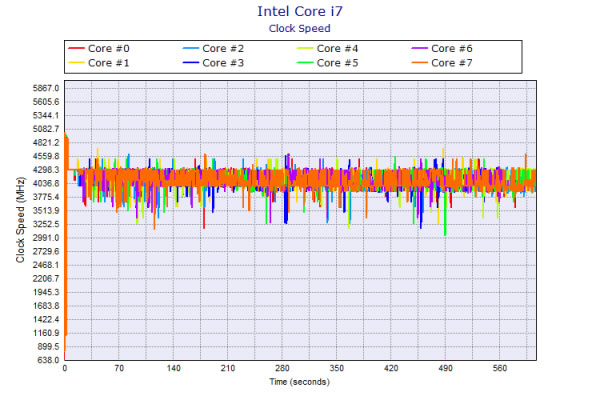This screenshot has height=400, width=600.
Task: Click the dark blue Core #3 legend line
Action: (191, 62)
